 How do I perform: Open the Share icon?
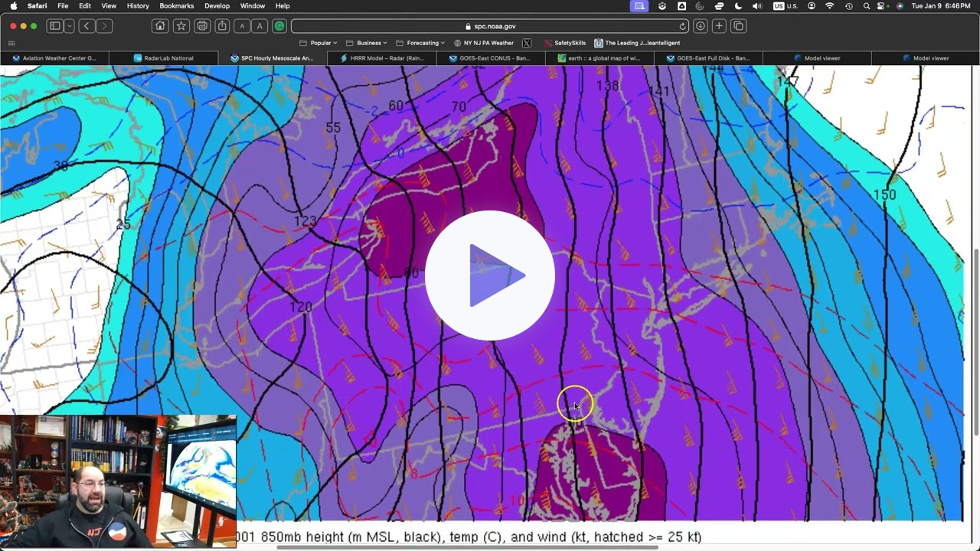(x=221, y=26)
